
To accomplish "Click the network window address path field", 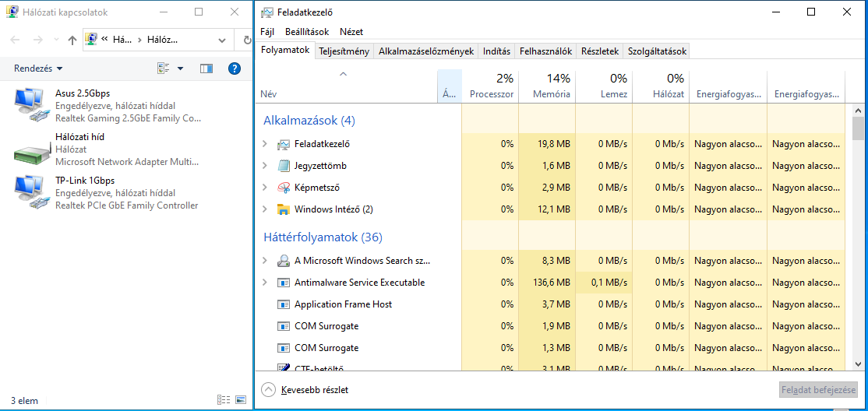I will 158,40.
